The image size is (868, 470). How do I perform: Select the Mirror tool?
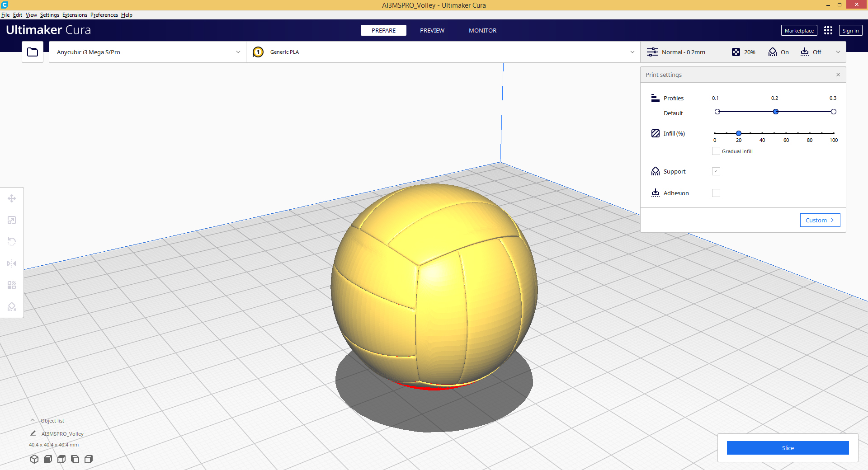pos(12,263)
